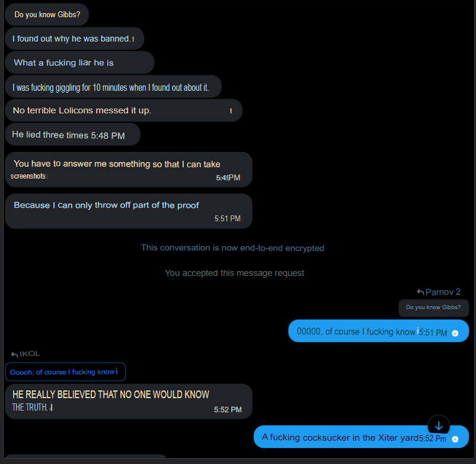Click the reply arrow icon beside IKOL
This screenshot has height=464, width=476.
14,354
